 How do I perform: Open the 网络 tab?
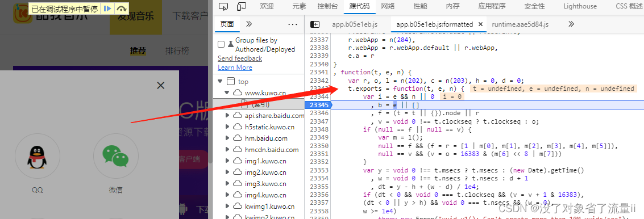tap(388, 6)
